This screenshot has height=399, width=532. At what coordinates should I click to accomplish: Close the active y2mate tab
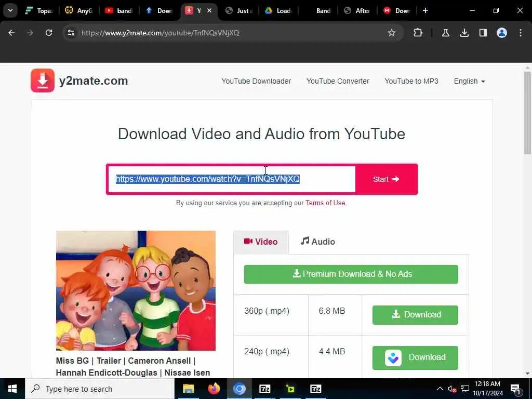pyautogui.click(x=209, y=10)
